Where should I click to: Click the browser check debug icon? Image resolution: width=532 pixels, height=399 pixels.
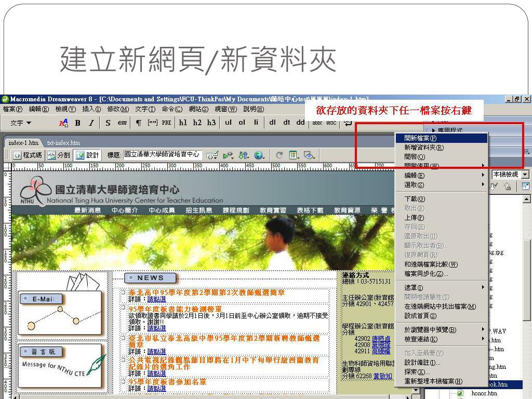[x=228, y=155]
